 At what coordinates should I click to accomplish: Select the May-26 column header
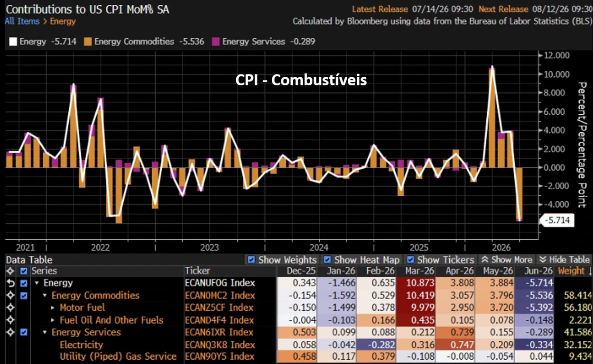499,271
